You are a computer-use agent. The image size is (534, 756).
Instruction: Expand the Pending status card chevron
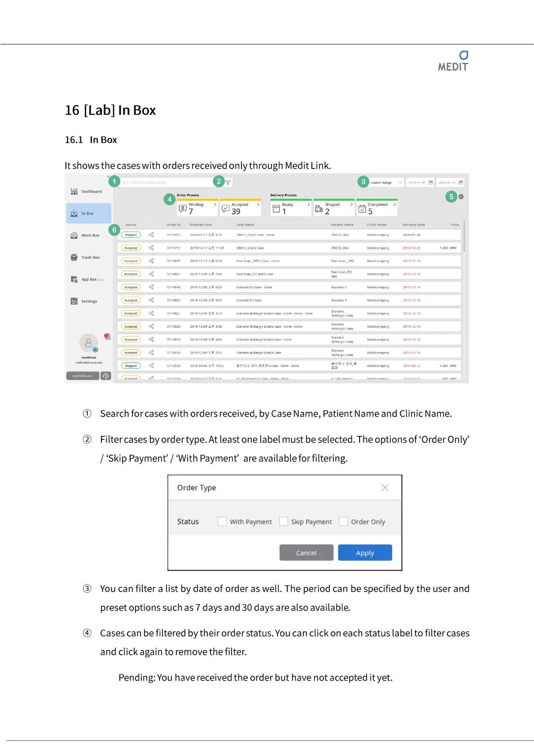(215, 205)
